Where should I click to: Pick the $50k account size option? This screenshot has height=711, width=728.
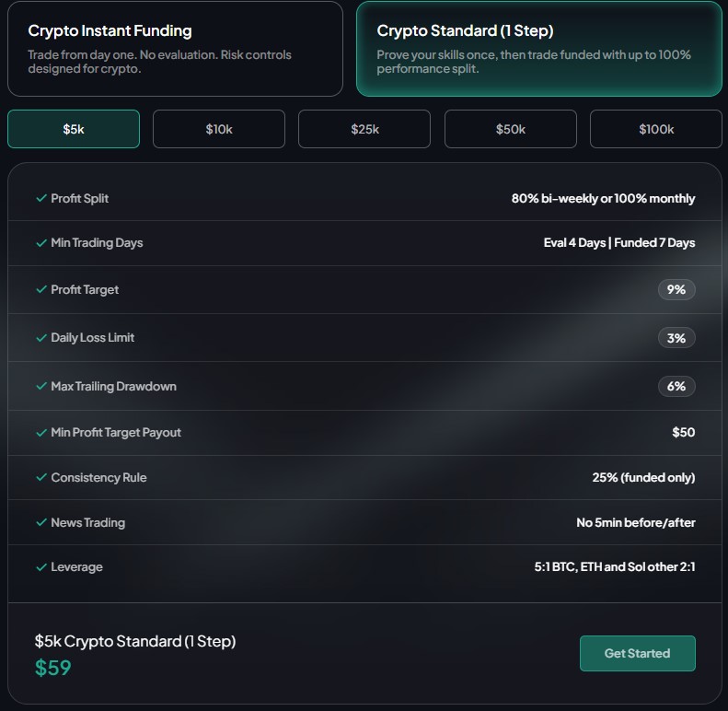point(510,129)
